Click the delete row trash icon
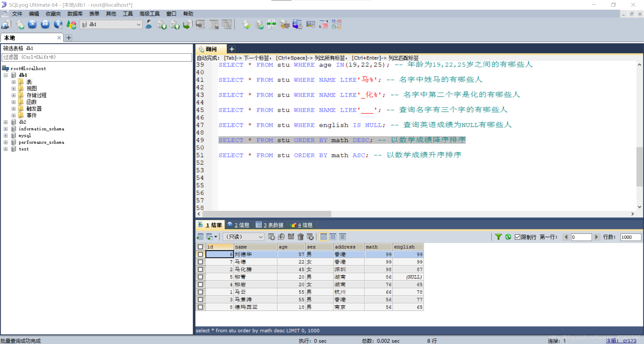 (301, 237)
